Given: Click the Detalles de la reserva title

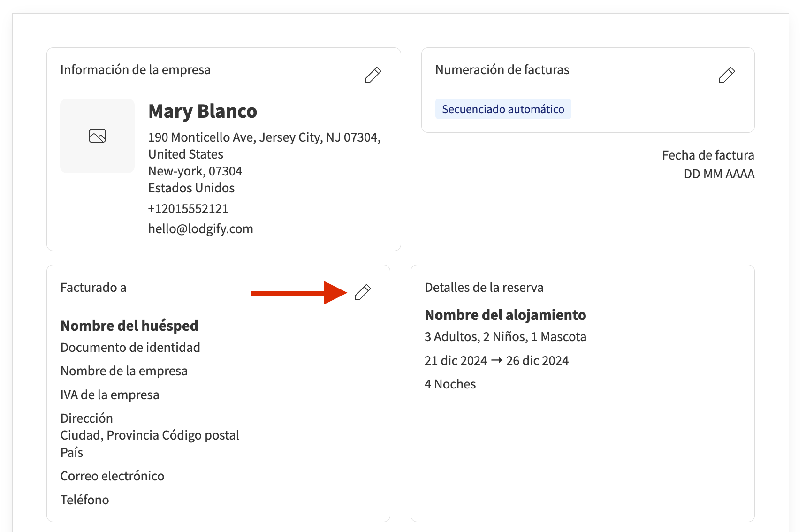Looking at the screenshot, I should 484,288.
